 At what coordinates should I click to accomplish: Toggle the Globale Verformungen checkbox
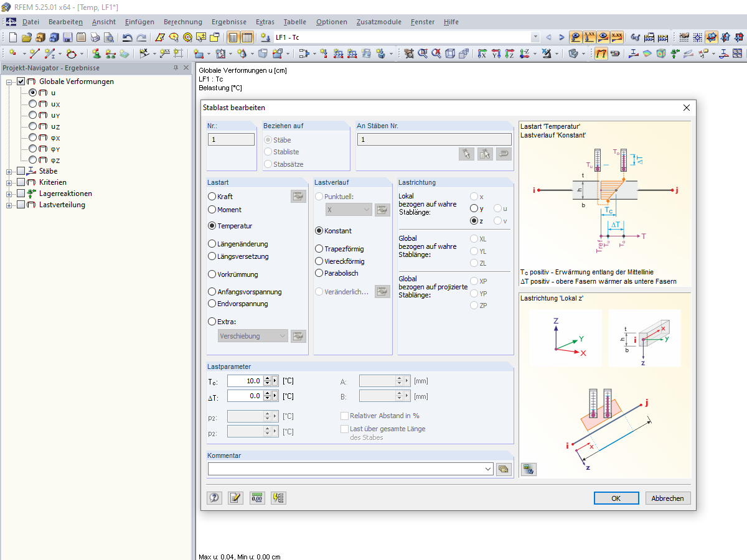[x=21, y=82]
